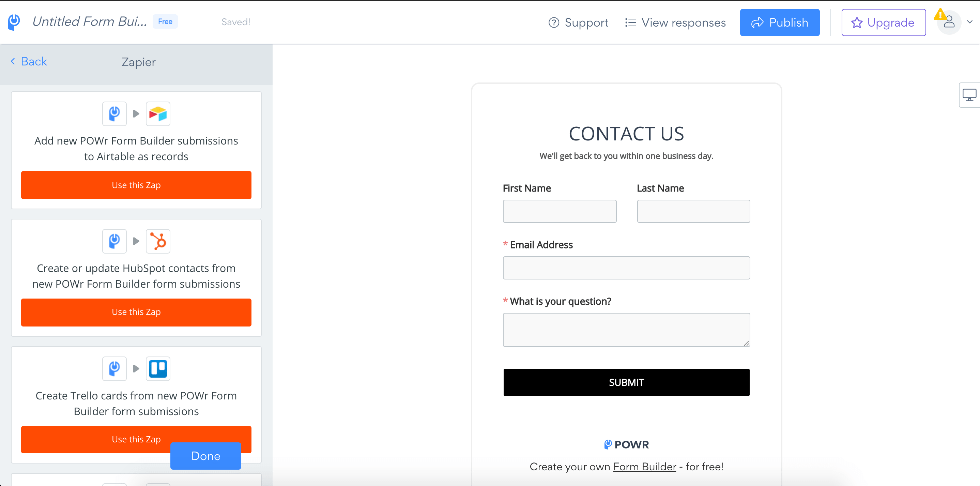This screenshot has height=486, width=980.
Task: Click the blue Done button
Action: click(205, 456)
